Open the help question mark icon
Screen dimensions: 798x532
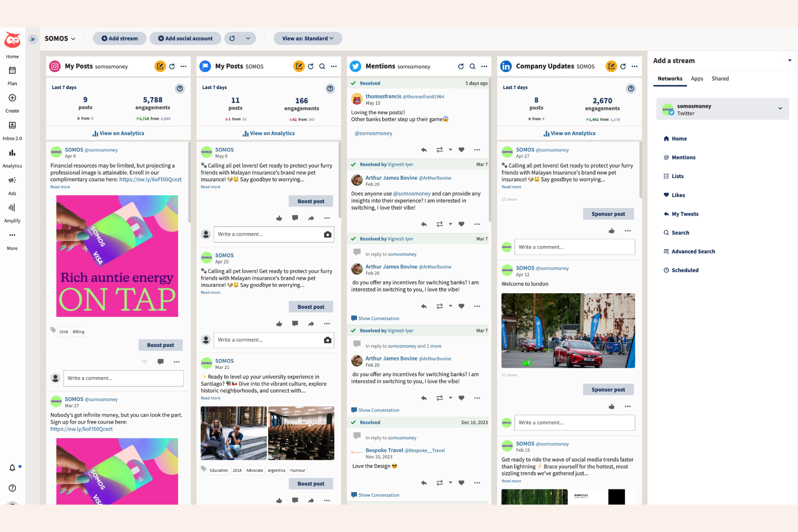(12, 488)
